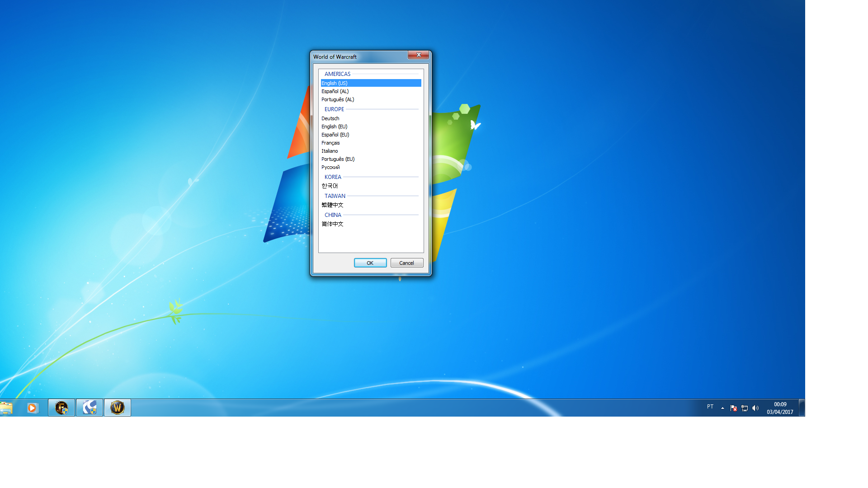
Task: Switch to the fiery F game launcher taskbar icon
Action: 61,408
